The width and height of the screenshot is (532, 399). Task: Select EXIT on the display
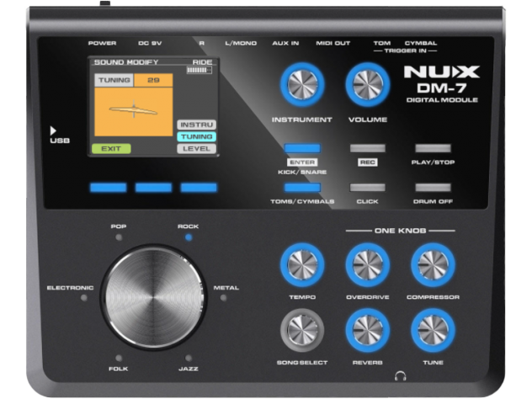111,149
